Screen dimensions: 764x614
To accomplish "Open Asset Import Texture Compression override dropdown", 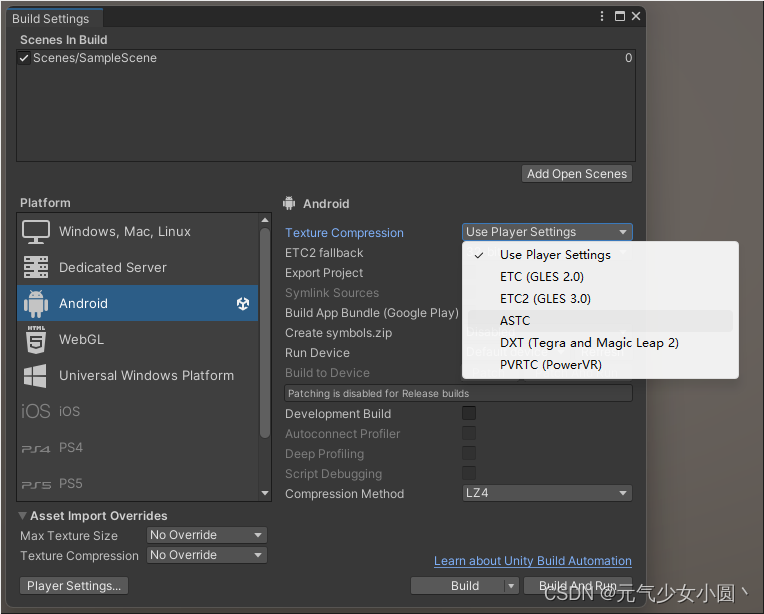I will coord(207,555).
